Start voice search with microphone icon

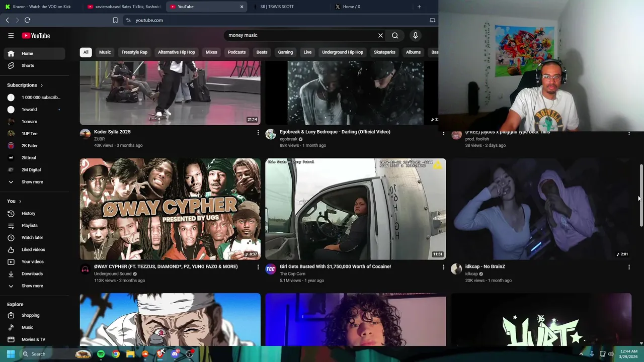[415, 35]
